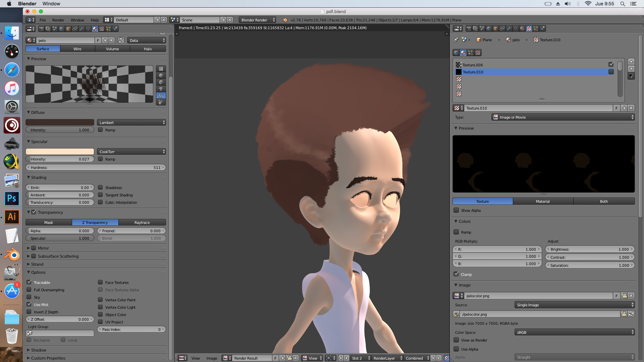Switch to the Raytrace transparency tab
Screen dimensions: 644x362
[x=142, y=222]
